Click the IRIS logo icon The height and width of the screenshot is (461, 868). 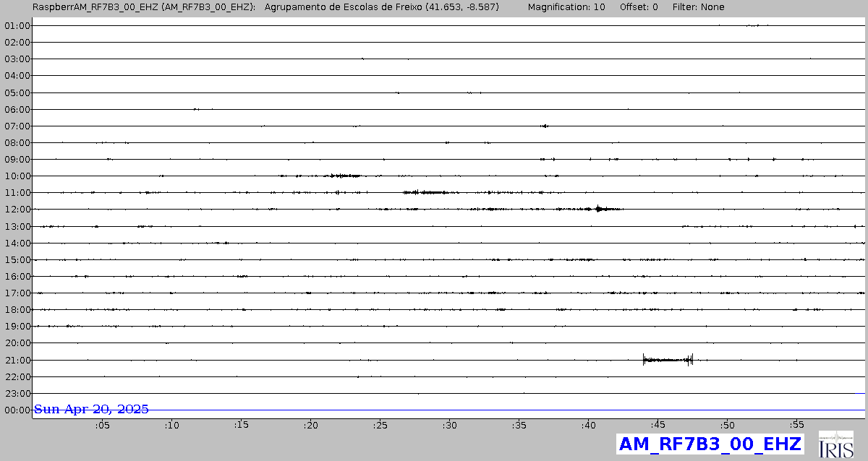835,444
